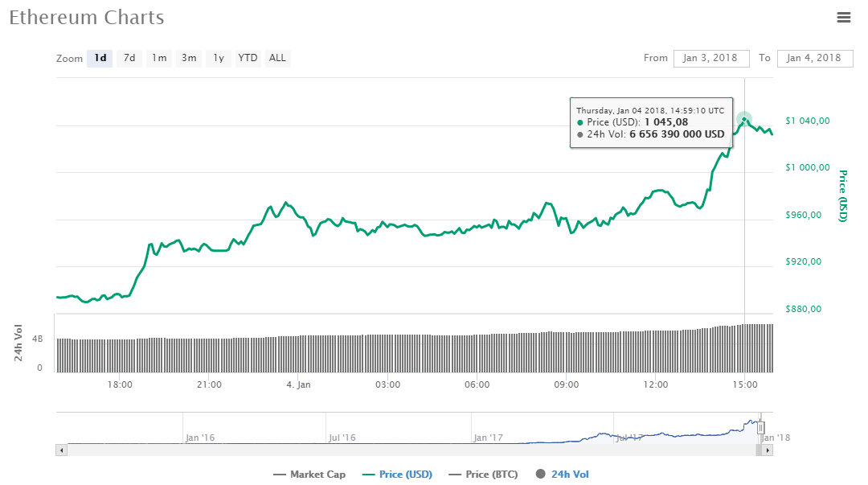Toggle the Price (USD) series visibility
The image size is (868, 485).
[399, 474]
